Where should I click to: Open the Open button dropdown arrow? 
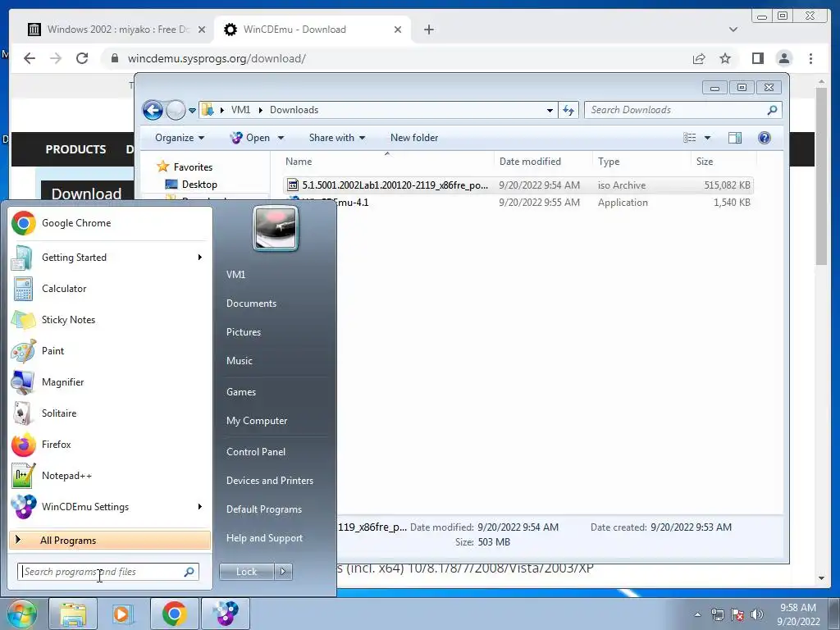(x=281, y=138)
